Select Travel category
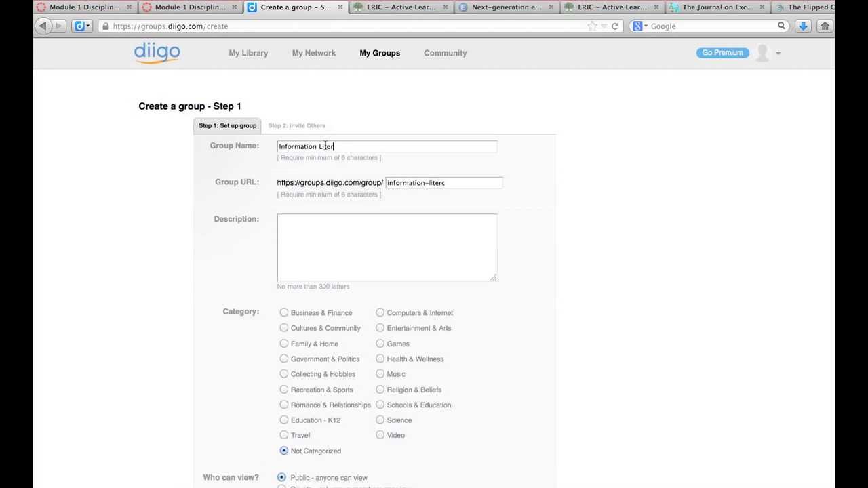This screenshot has height=488, width=868. click(284, 435)
